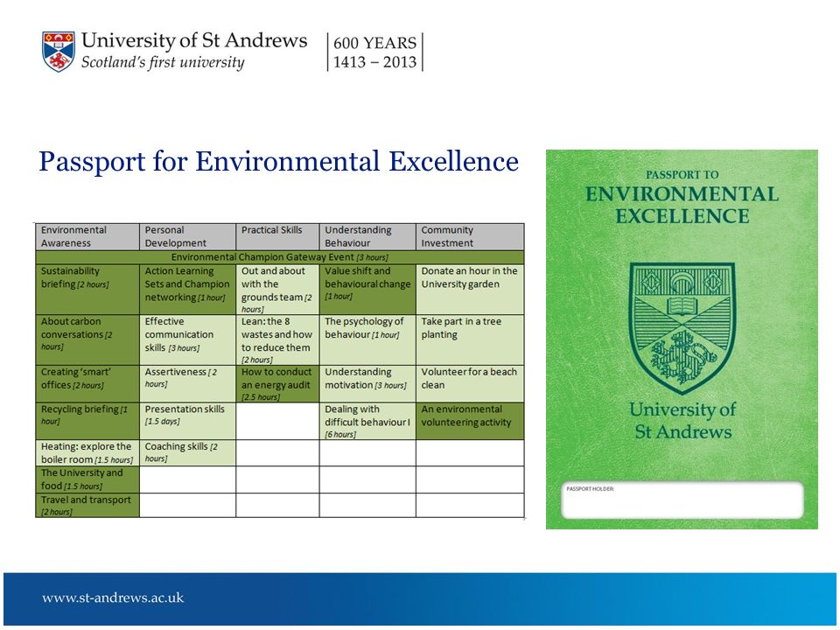Click 'Scotland's first university' tagline
Viewport: 840px width, 630px height.
pos(163,62)
